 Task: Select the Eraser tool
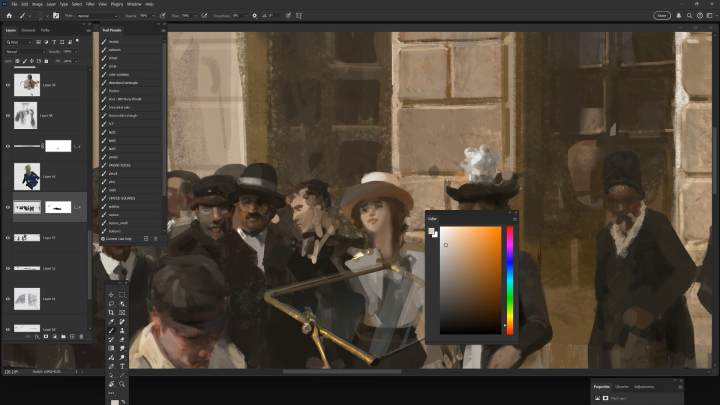tap(122, 339)
